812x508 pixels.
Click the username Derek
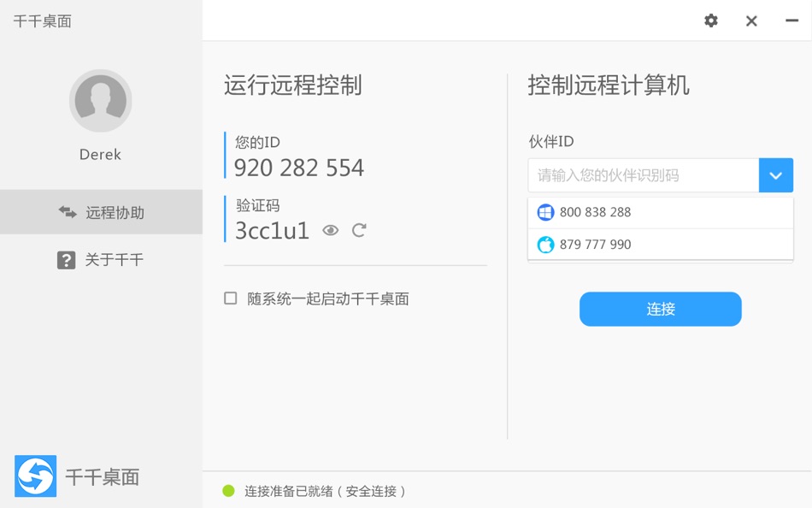pos(101,155)
